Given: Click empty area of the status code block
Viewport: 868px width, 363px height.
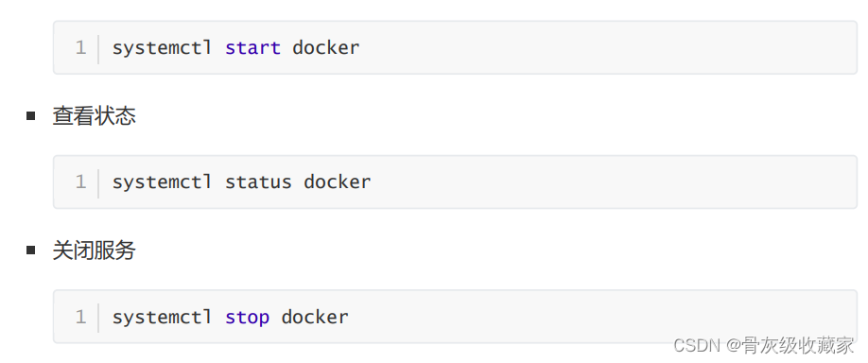Looking at the screenshot, I should (x=609, y=182).
